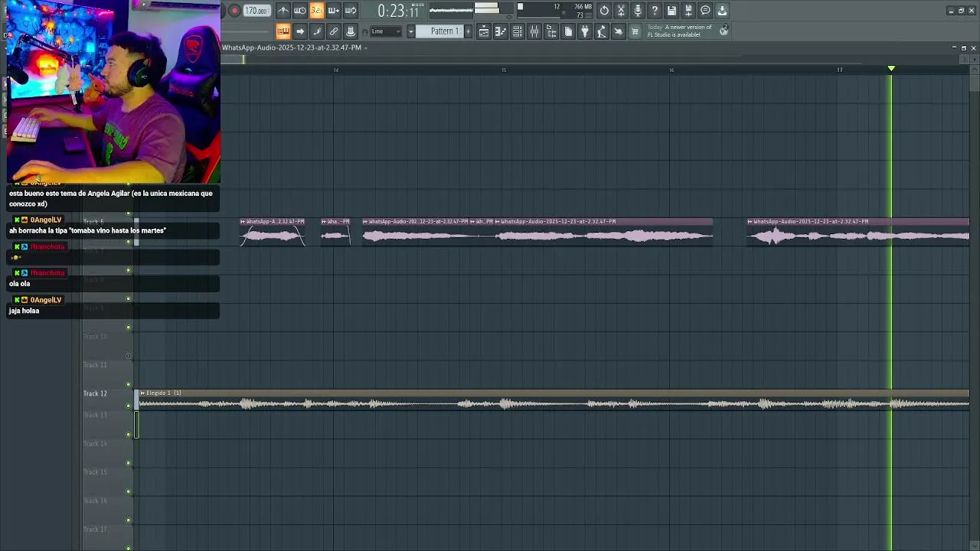Click the microphone one-click recording icon
Viewport: 980px width, 551px height.
coord(638,11)
